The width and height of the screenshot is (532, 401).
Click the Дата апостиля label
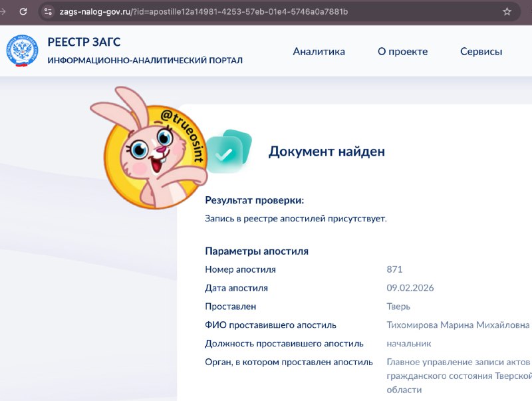point(236,288)
